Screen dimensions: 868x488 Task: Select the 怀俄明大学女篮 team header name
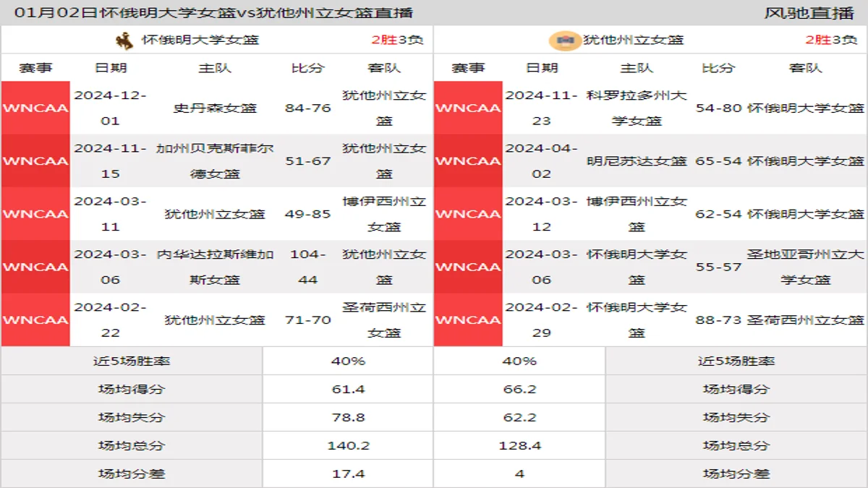point(200,40)
